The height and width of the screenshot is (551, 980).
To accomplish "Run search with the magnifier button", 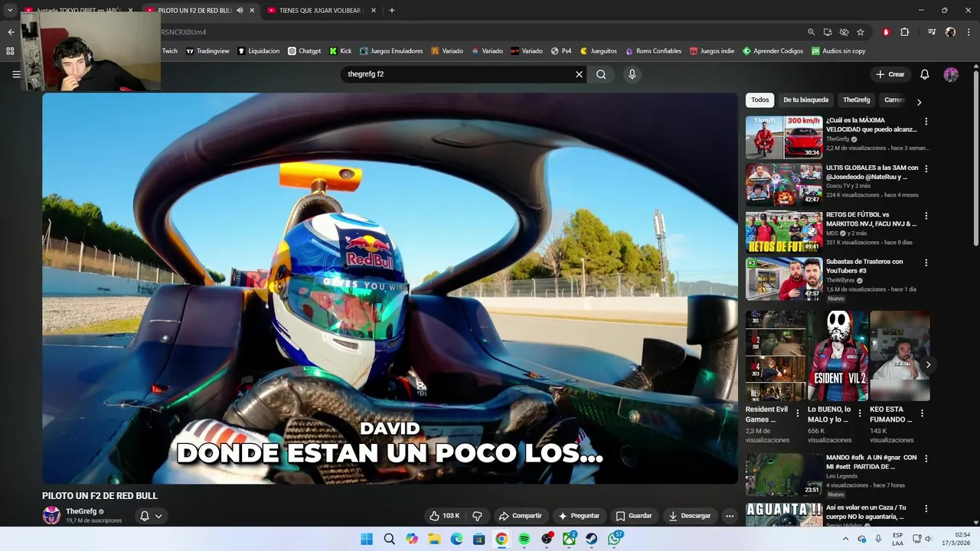I will point(601,74).
